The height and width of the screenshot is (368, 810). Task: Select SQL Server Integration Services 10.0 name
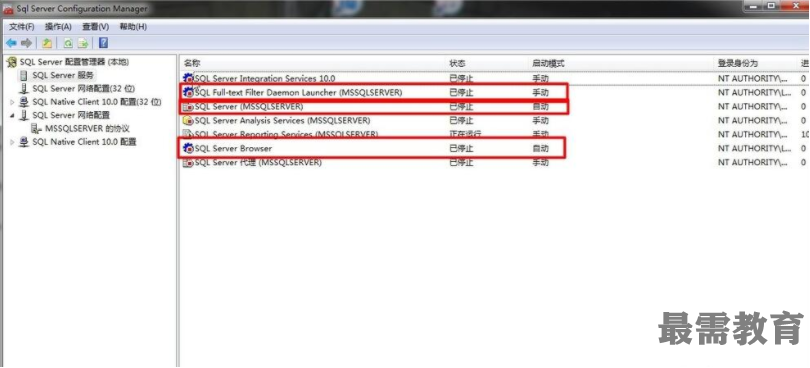[265, 79]
